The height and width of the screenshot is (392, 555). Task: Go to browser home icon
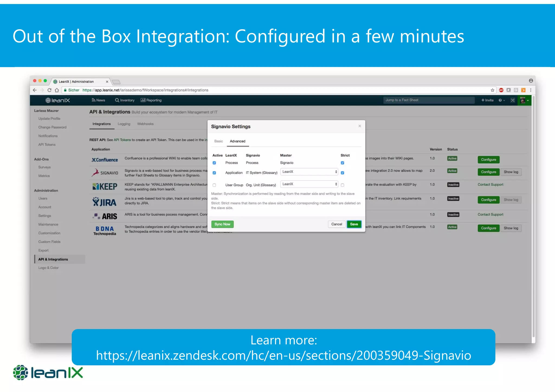point(57,90)
